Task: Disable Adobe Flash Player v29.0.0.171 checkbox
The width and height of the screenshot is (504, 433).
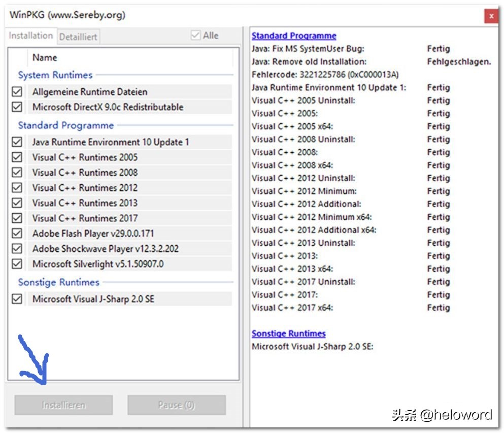Action: 17,234
